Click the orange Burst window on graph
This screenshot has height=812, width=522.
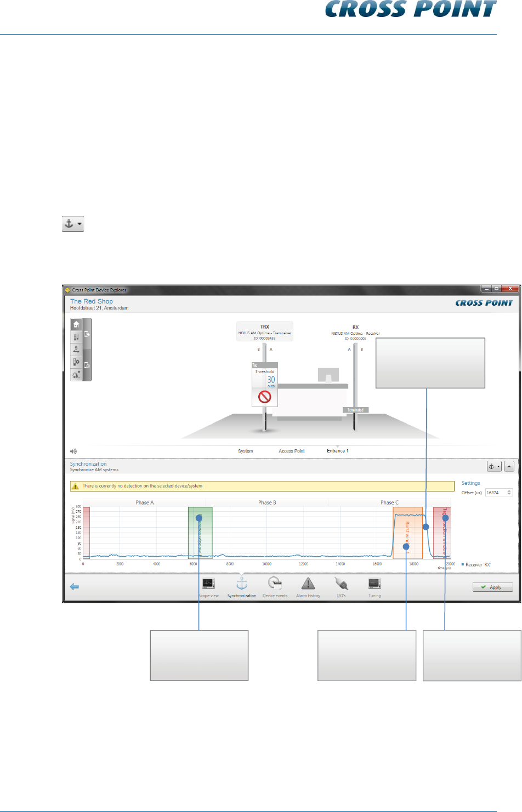point(407,533)
